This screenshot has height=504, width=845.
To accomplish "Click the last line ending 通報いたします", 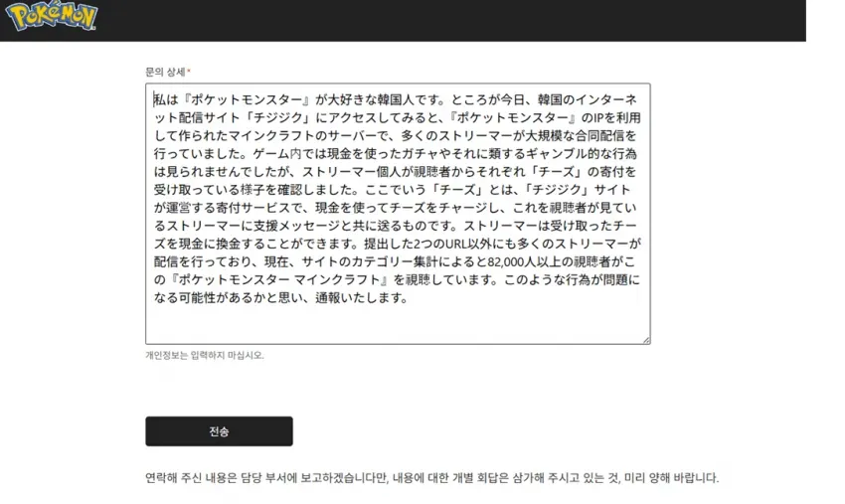I will [281, 297].
